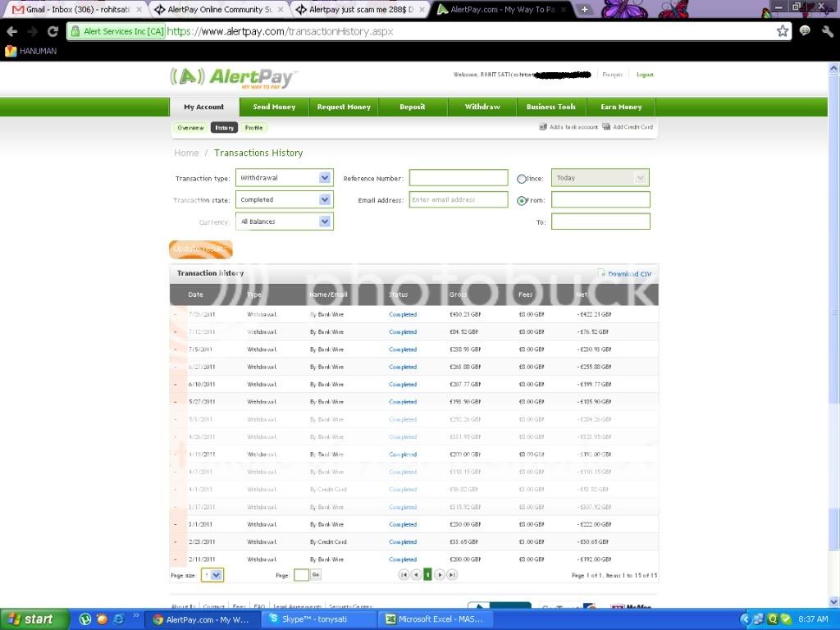Viewport: 840px width, 630px height.
Task: Click the To date input field
Action: tap(600, 221)
